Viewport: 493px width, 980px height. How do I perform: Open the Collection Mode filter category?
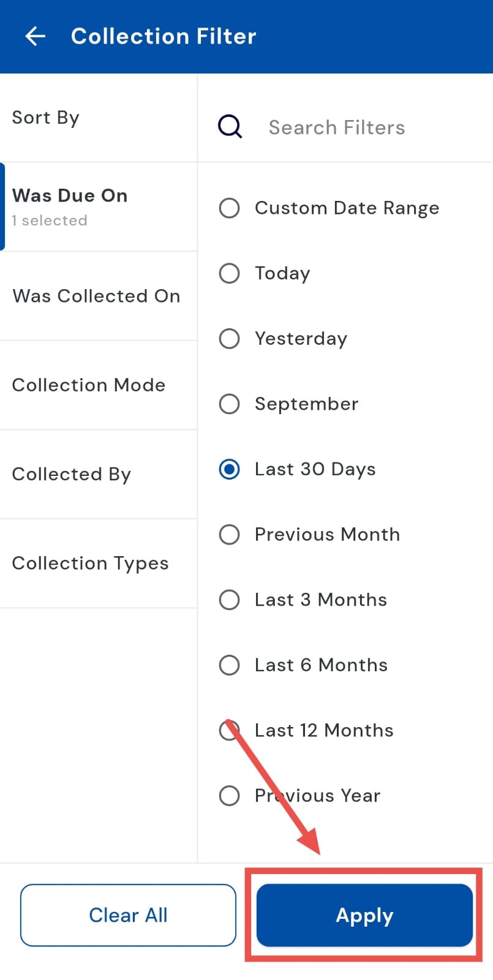pyautogui.click(x=89, y=385)
